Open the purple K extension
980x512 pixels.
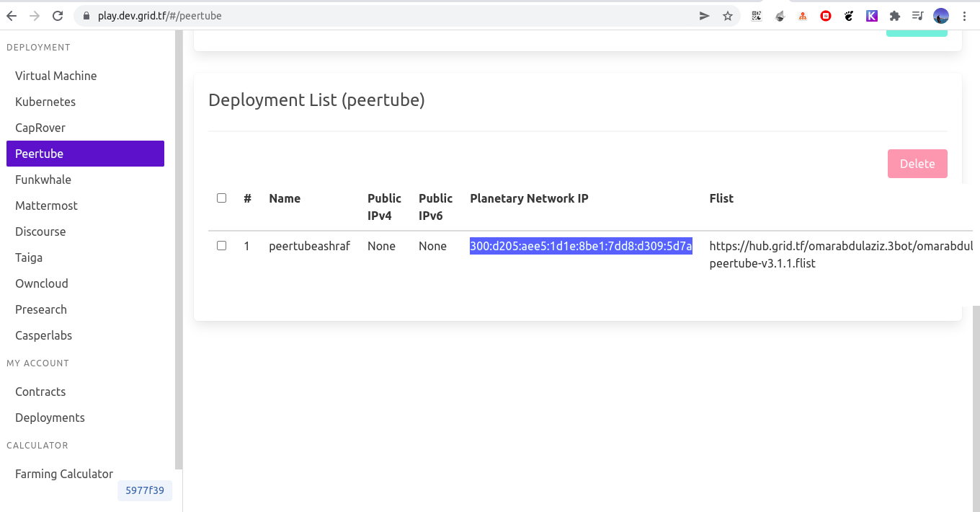click(871, 15)
